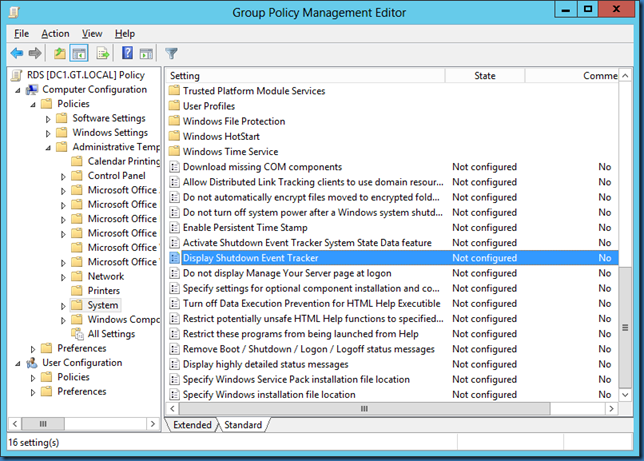Click the Export List toolbar icon

[x=103, y=53]
